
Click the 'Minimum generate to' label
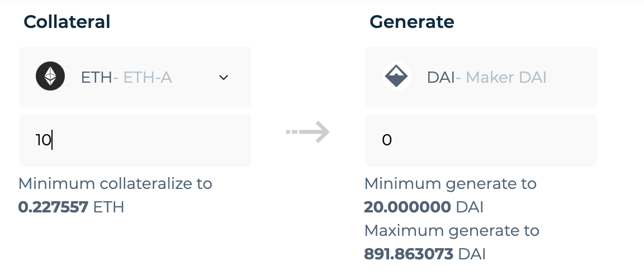pyautogui.click(x=450, y=184)
